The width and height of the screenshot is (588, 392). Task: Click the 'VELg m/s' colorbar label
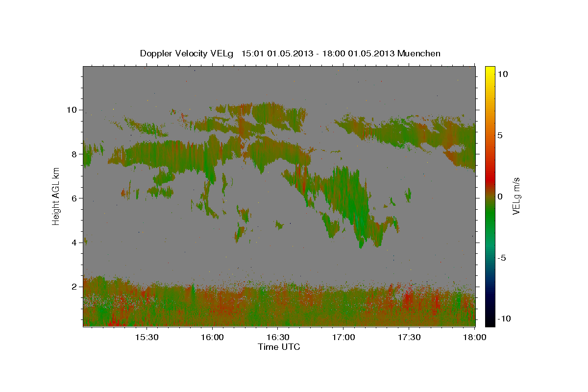coord(515,196)
